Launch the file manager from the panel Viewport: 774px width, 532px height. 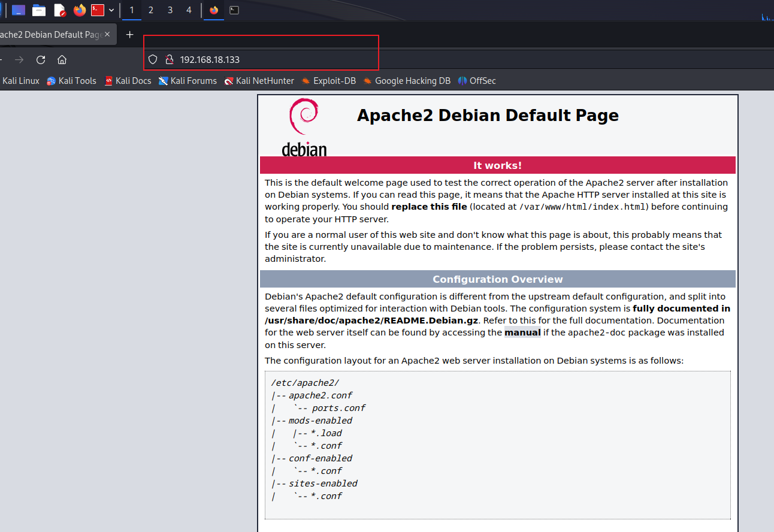click(39, 10)
